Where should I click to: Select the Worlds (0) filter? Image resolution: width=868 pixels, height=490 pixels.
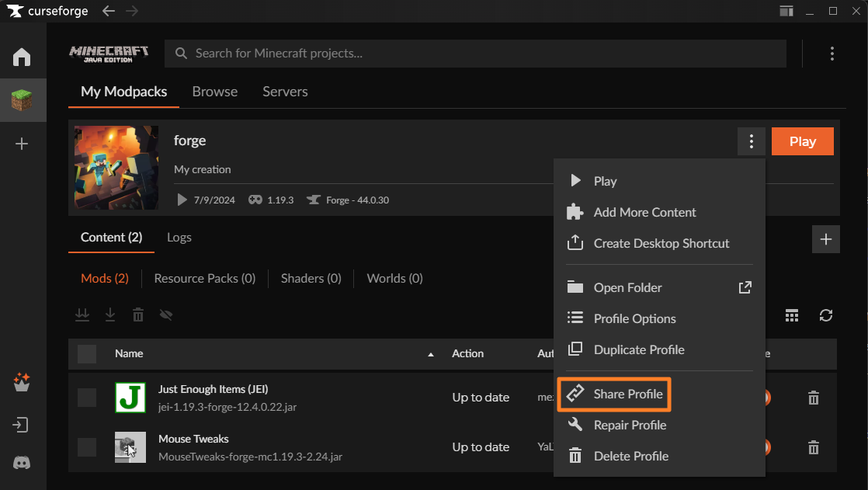click(x=394, y=279)
